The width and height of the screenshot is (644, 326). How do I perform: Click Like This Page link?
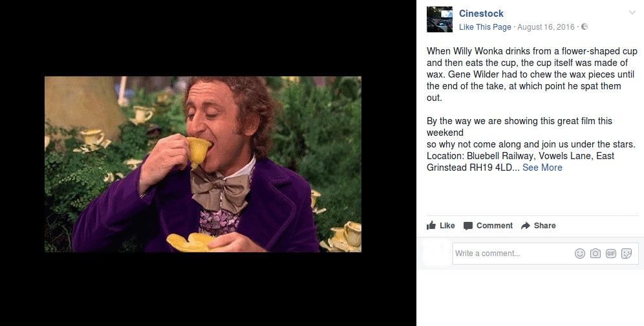tap(485, 27)
